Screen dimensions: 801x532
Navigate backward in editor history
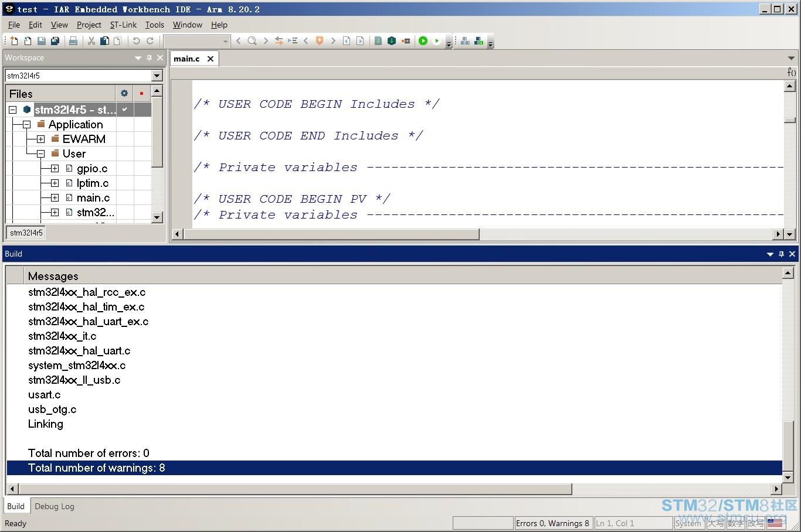coord(347,41)
